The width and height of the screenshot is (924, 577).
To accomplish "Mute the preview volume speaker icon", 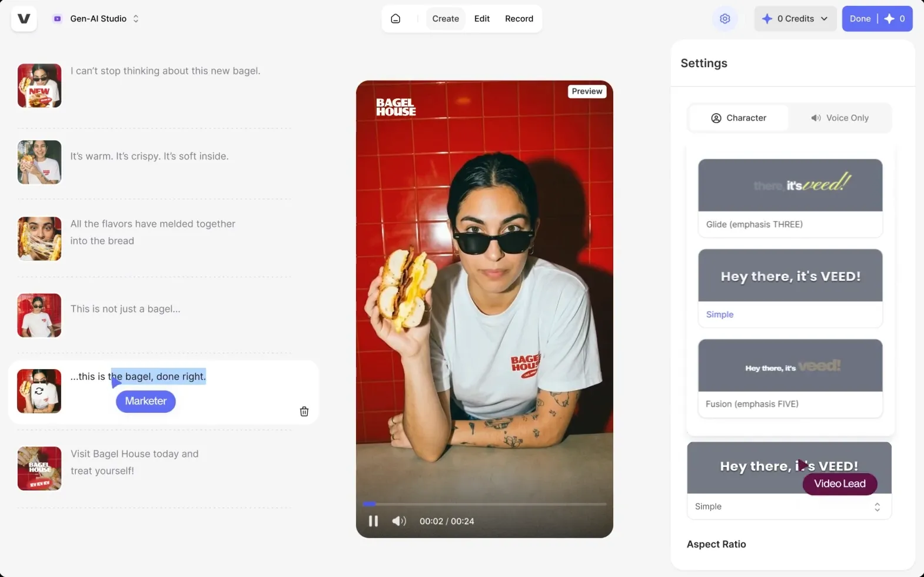I will tap(399, 521).
